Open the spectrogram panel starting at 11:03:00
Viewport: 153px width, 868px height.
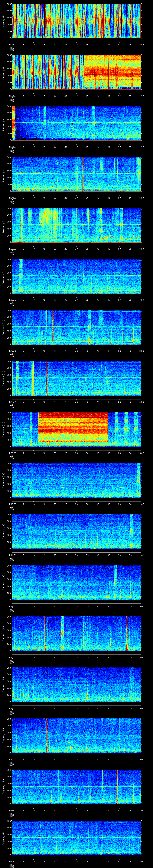(x=77, y=123)
